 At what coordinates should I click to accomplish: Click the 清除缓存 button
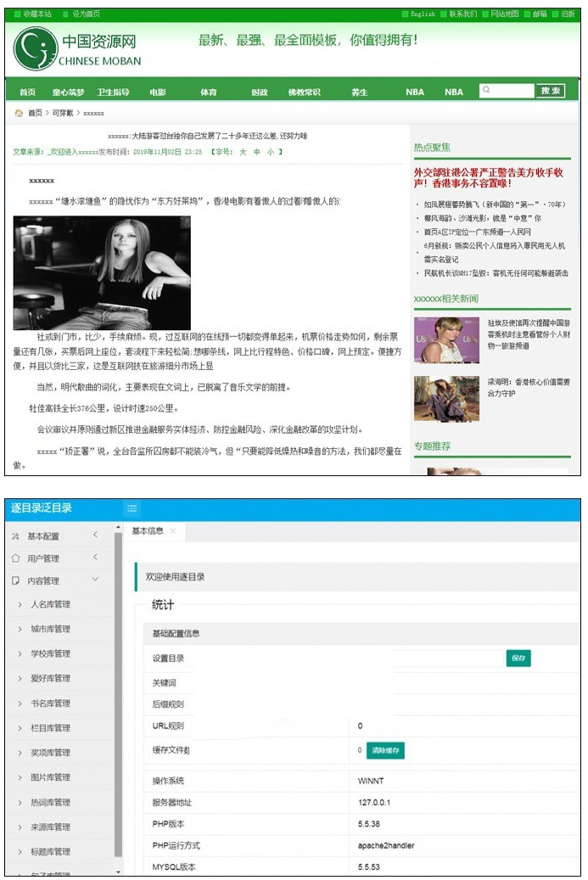(385, 750)
